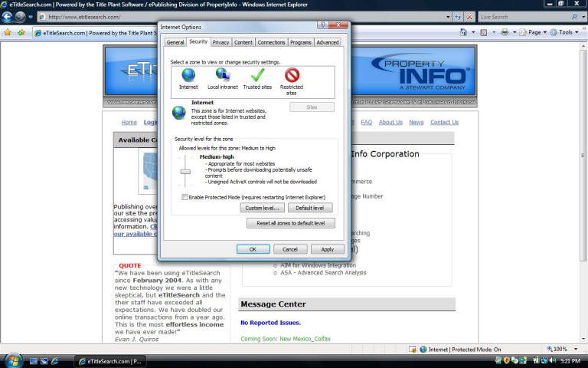Launch Internet Explorer from quick launch
The height and width of the screenshot is (368, 588).
pos(55,361)
